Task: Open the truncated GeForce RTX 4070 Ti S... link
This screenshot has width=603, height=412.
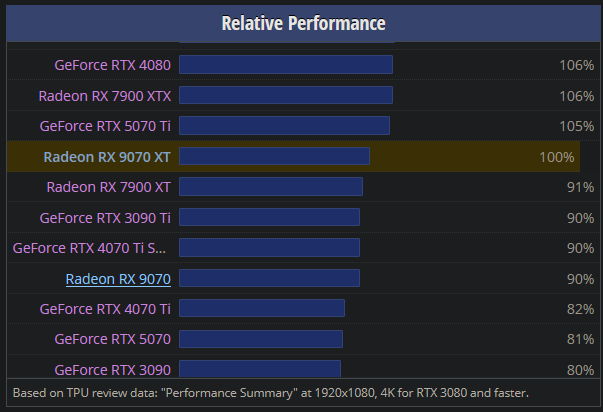Action: pyautogui.click(x=90, y=248)
